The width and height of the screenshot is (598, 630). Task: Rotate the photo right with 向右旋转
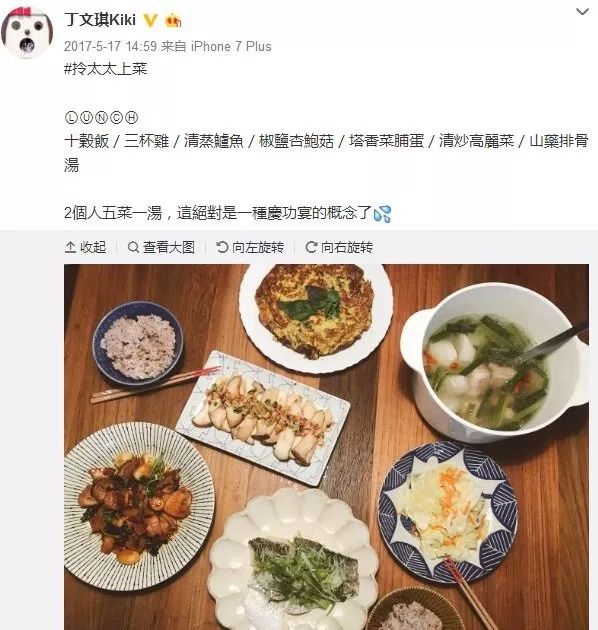[x=339, y=247]
